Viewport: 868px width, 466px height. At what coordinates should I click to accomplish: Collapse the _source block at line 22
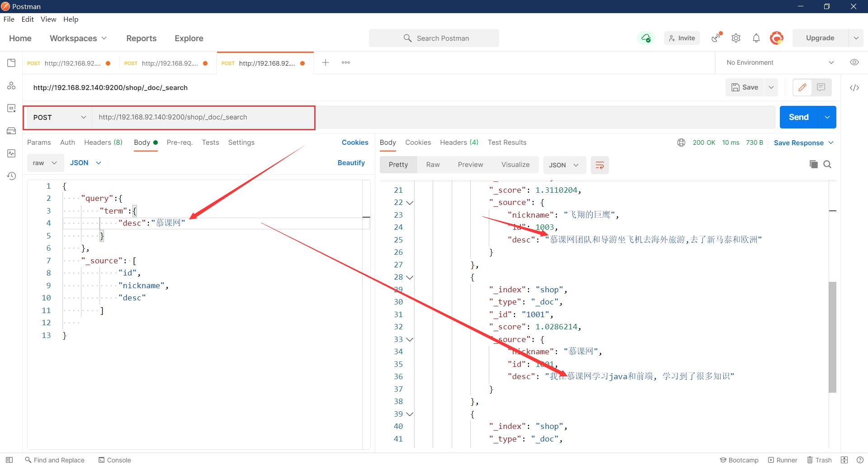tap(410, 203)
